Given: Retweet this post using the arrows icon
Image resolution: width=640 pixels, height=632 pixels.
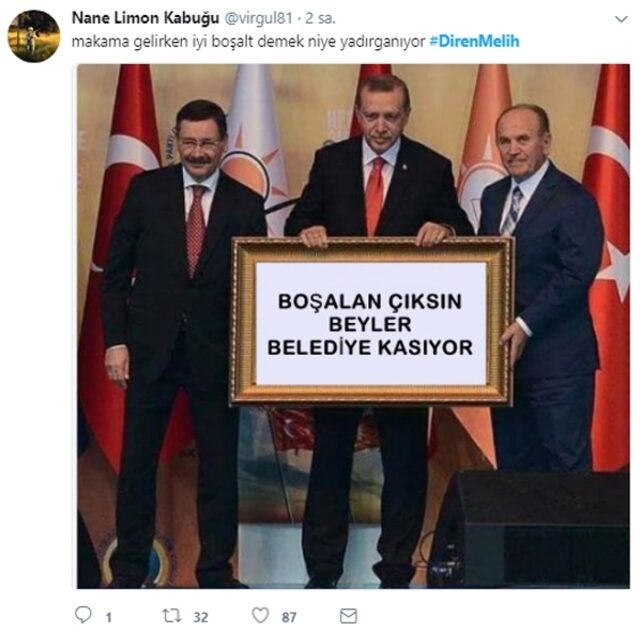Looking at the screenshot, I should tap(172, 615).
